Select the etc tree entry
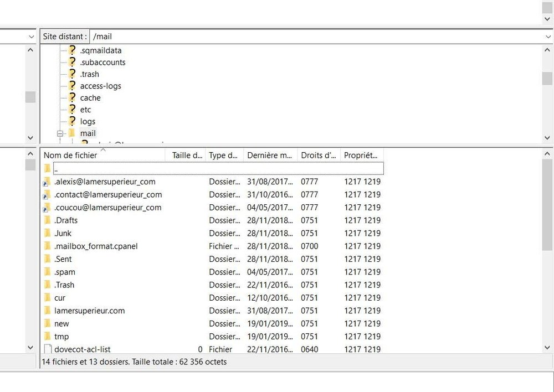The image size is (554, 392). point(85,110)
